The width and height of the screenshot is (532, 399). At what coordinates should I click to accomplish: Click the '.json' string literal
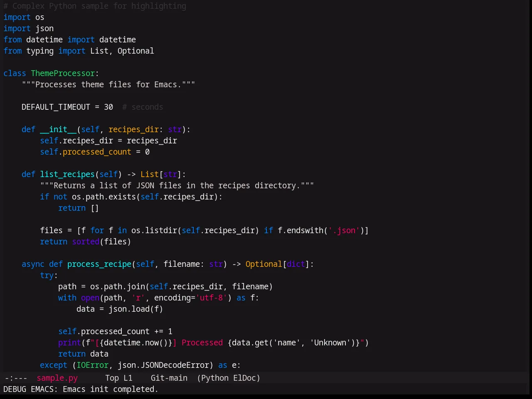pos(344,230)
